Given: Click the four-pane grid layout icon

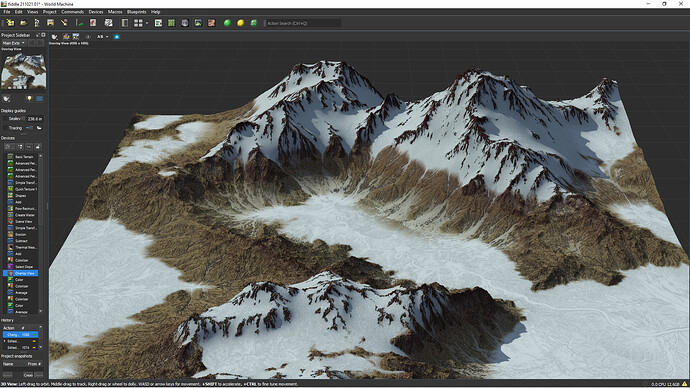Looking at the screenshot, I should tap(138, 23).
